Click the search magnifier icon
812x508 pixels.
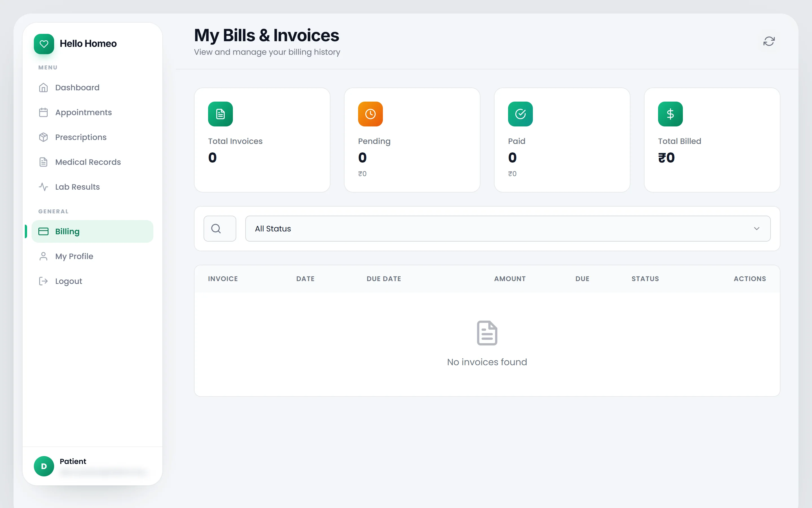(216, 229)
